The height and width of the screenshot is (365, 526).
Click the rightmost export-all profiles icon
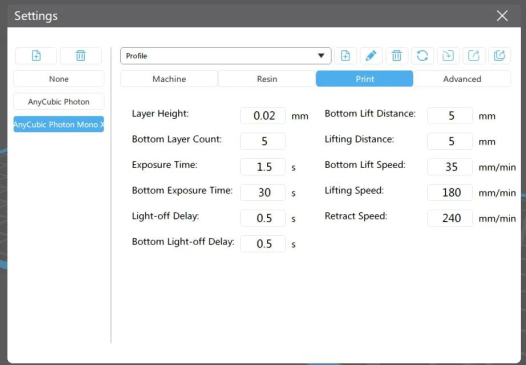[x=499, y=55]
